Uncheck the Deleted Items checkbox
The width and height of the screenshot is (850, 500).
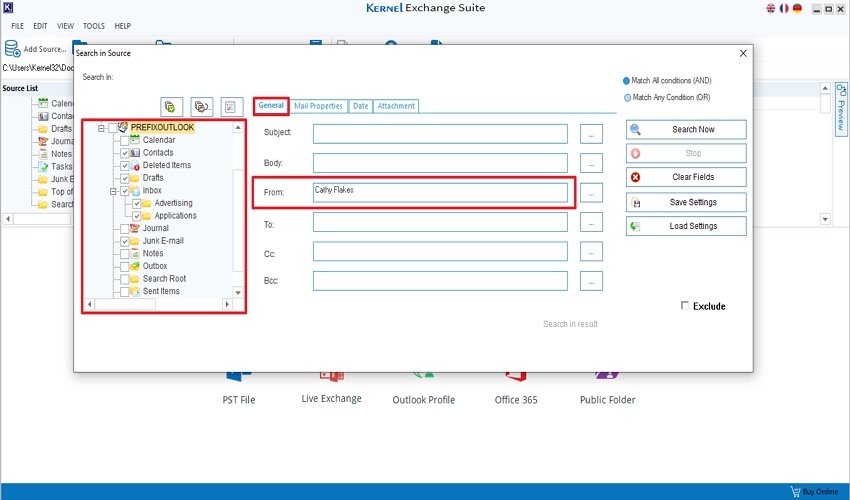(125, 165)
